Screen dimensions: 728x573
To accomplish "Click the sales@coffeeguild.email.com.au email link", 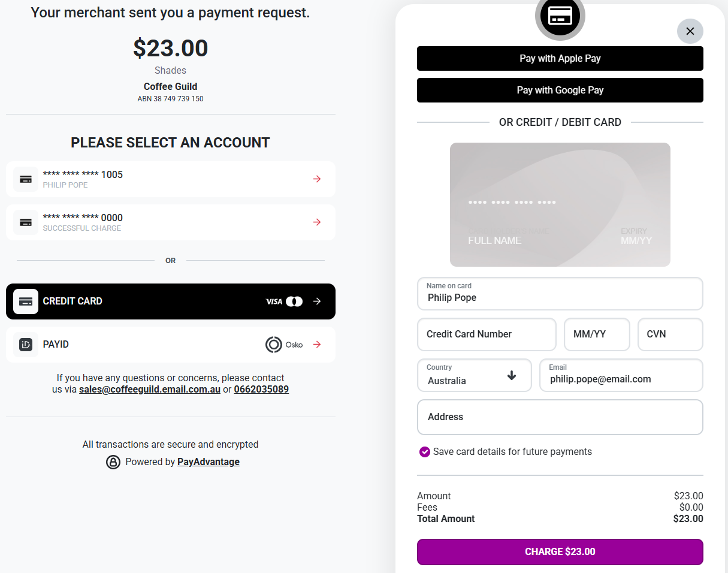I will (150, 390).
